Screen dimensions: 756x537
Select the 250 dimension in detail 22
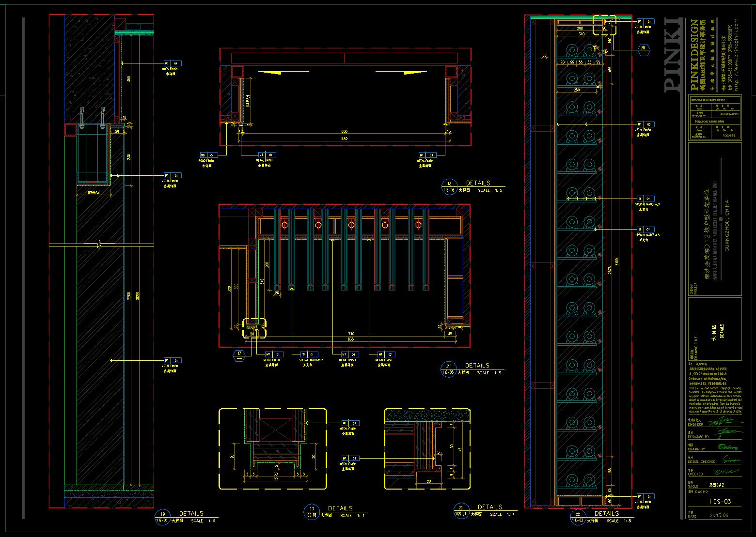577,90
